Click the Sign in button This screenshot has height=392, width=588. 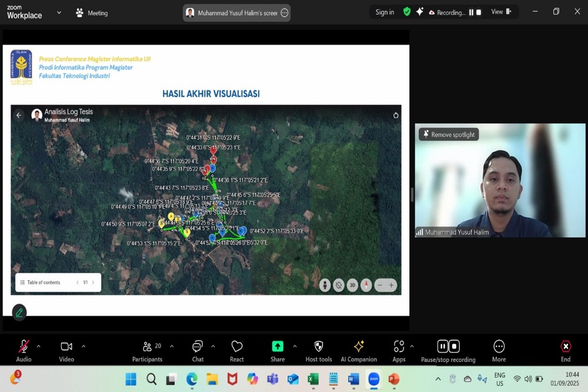tap(385, 12)
